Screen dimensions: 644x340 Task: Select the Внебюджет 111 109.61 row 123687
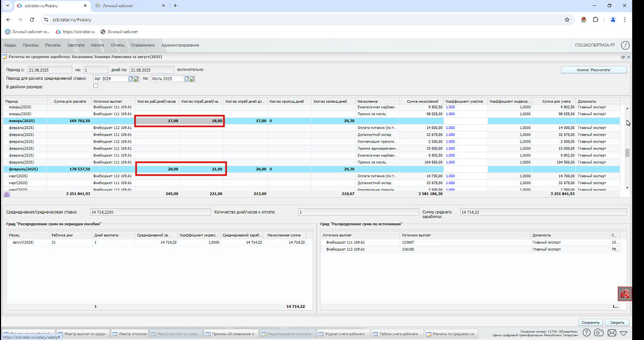pos(470,243)
